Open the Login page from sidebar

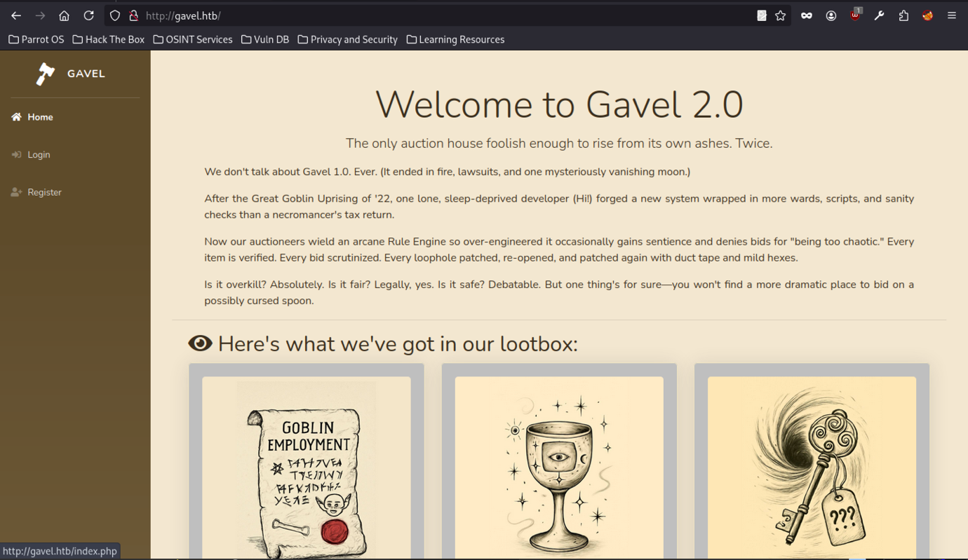point(39,154)
